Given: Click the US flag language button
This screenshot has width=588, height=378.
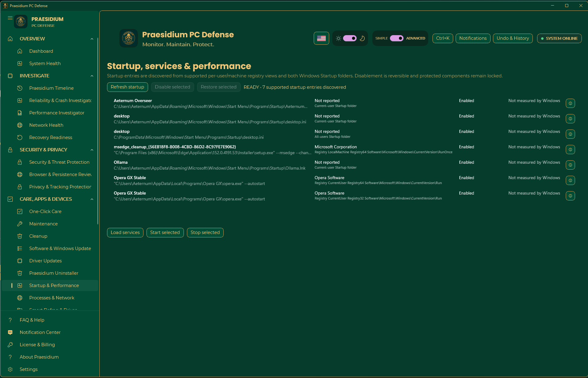Looking at the screenshot, I should click(321, 38).
